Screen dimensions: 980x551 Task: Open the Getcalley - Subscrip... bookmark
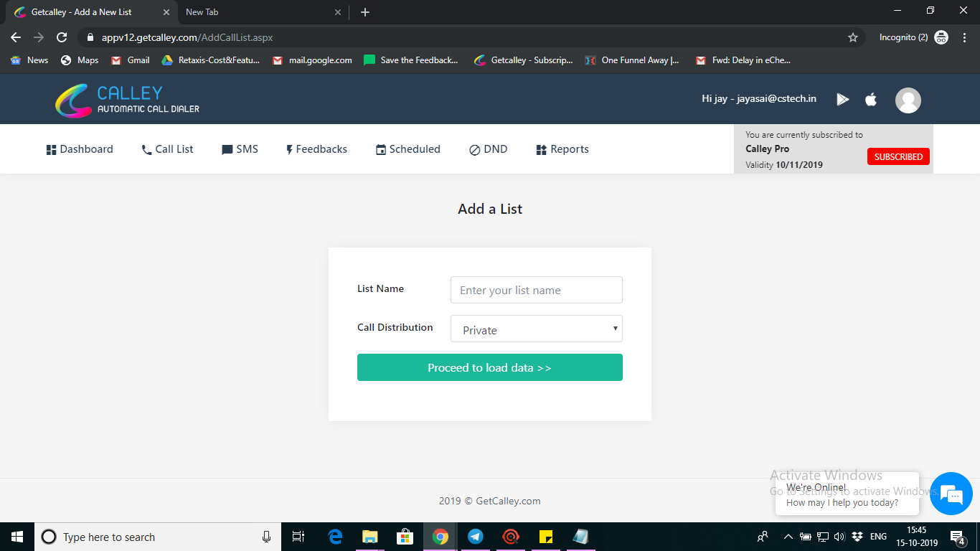point(524,60)
